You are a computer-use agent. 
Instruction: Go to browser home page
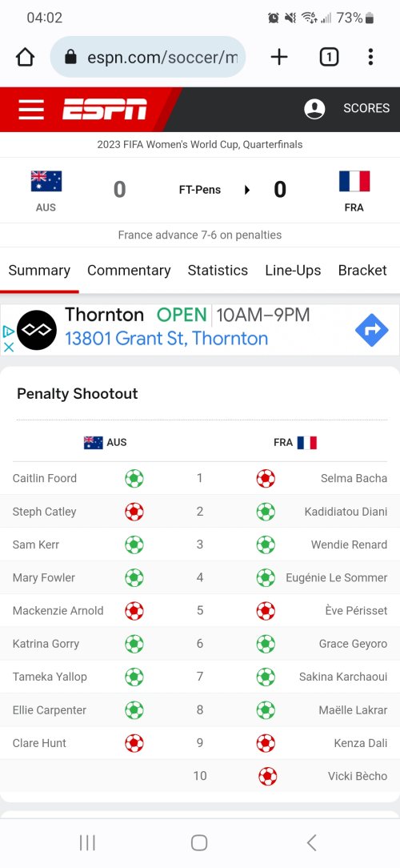pyautogui.click(x=26, y=57)
